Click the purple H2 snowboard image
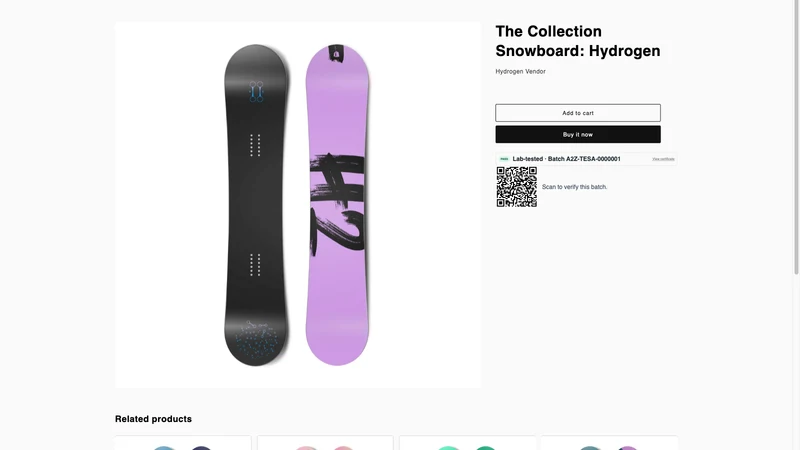The width and height of the screenshot is (800, 450). pyautogui.click(x=337, y=205)
